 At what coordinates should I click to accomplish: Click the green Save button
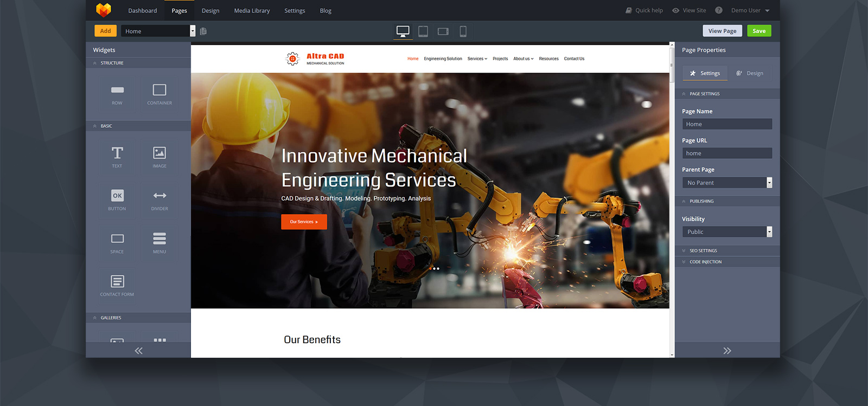point(759,31)
